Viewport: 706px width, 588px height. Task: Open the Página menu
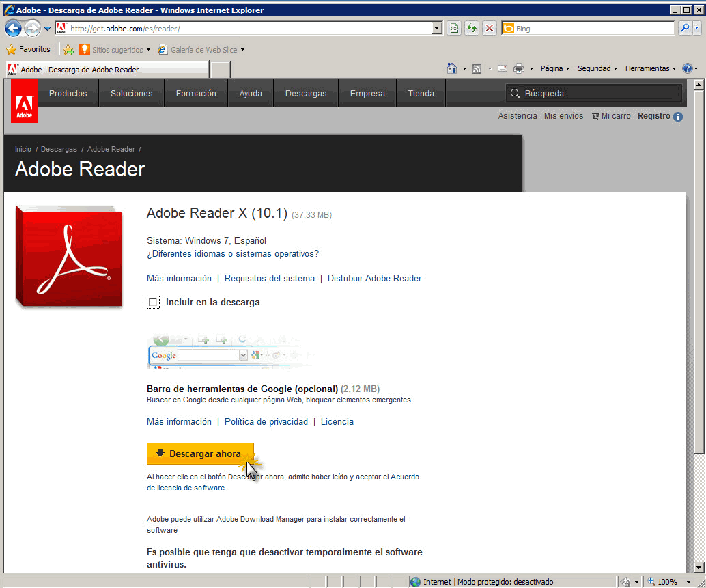pos(555,68)
